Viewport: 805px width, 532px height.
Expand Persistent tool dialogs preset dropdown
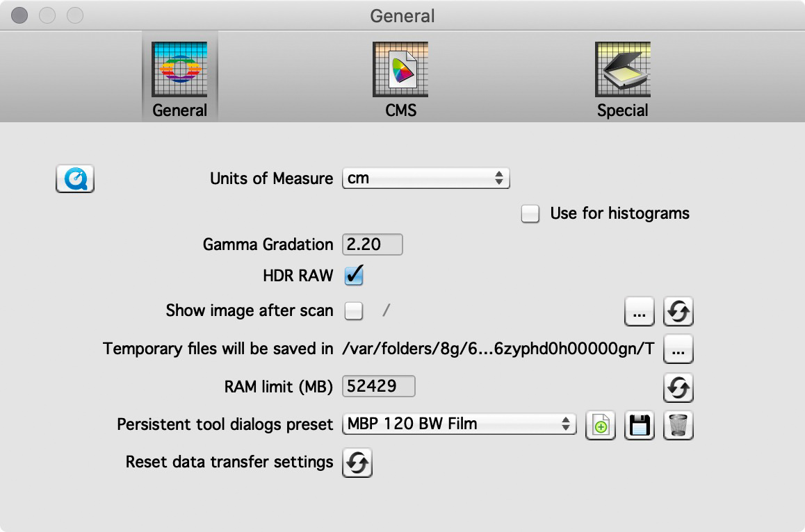coord(460,424)
